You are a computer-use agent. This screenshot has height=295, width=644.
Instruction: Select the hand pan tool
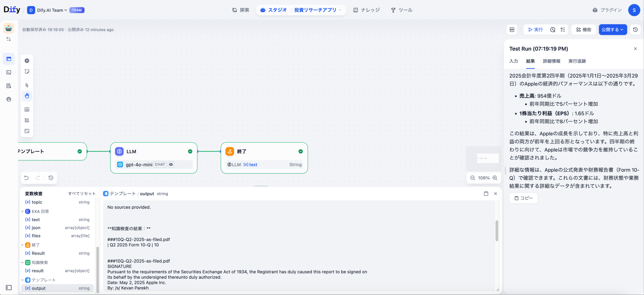pyautogui.click(x=27, y=96)
